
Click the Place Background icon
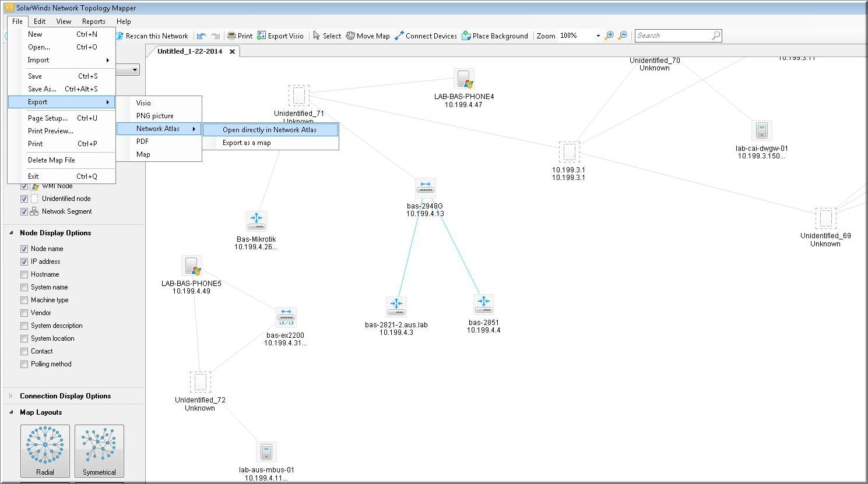pyautogui.click(x=466, y=36)
